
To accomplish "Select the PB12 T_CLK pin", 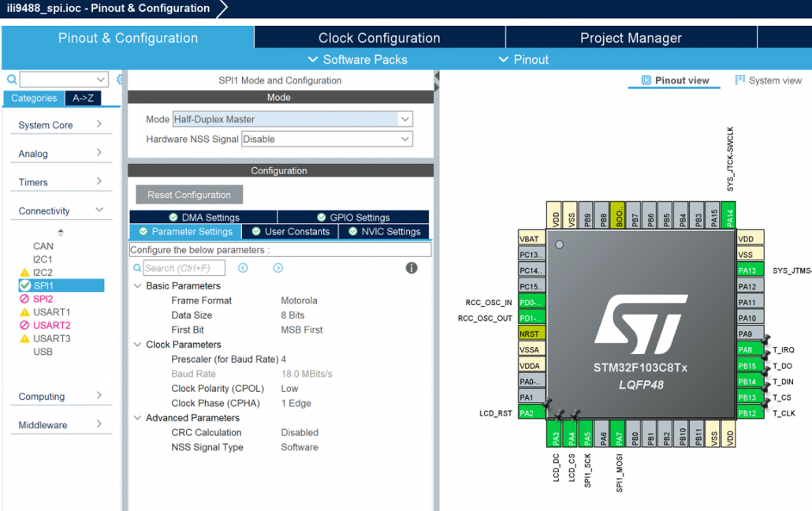I will coord(749,412).
